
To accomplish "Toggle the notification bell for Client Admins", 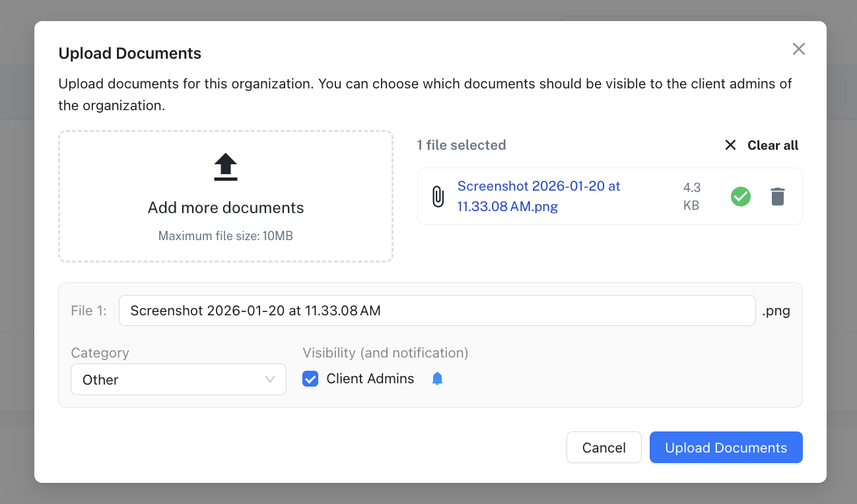I will tap(437, 379).
